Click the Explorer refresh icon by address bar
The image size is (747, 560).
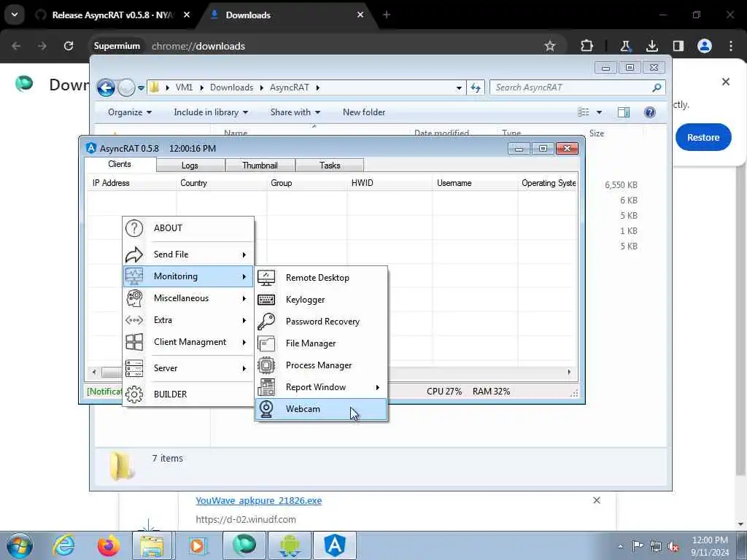point(476,87)
